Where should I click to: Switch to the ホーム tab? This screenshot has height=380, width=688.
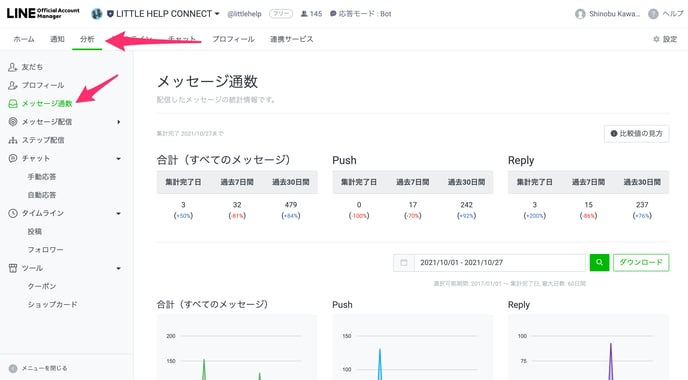tap(24, 39)
